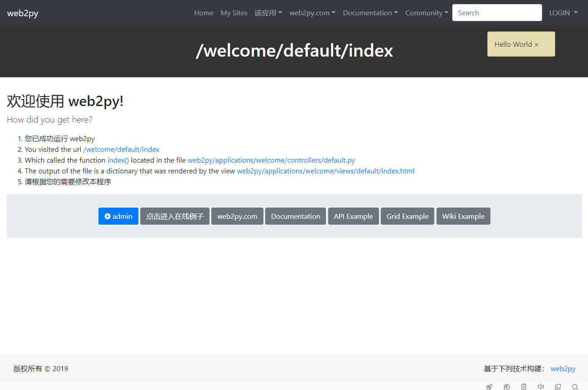
Task: Open My Sites from the navbar
Action: point(234,13)
